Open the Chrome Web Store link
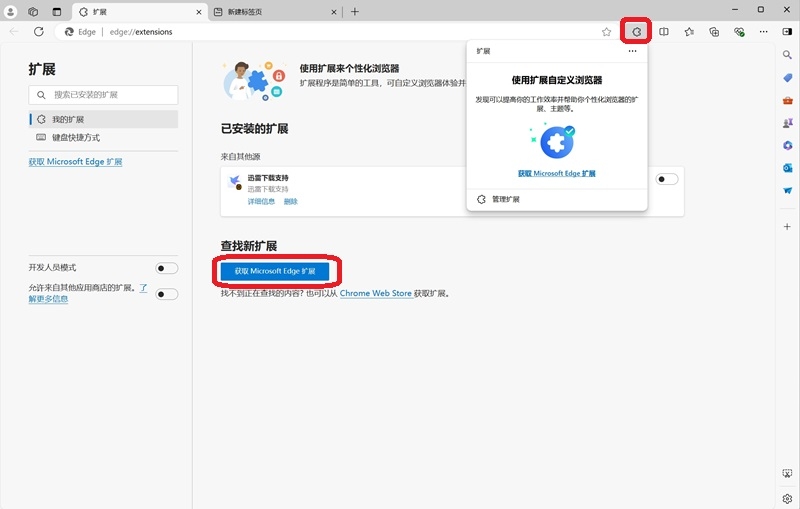The image size is (800, 509). pyautogui.click(x=376, y=293)
